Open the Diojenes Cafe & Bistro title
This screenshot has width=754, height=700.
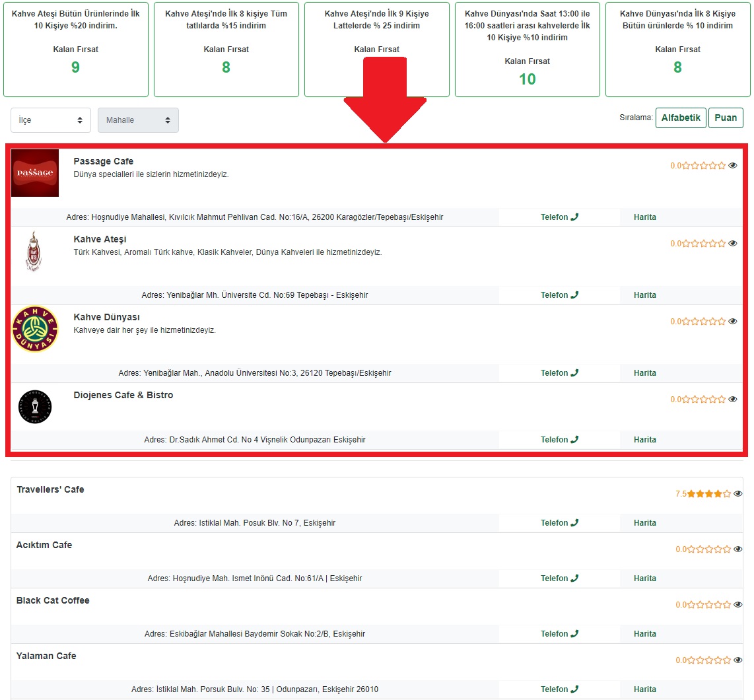(x=123, y=396)
